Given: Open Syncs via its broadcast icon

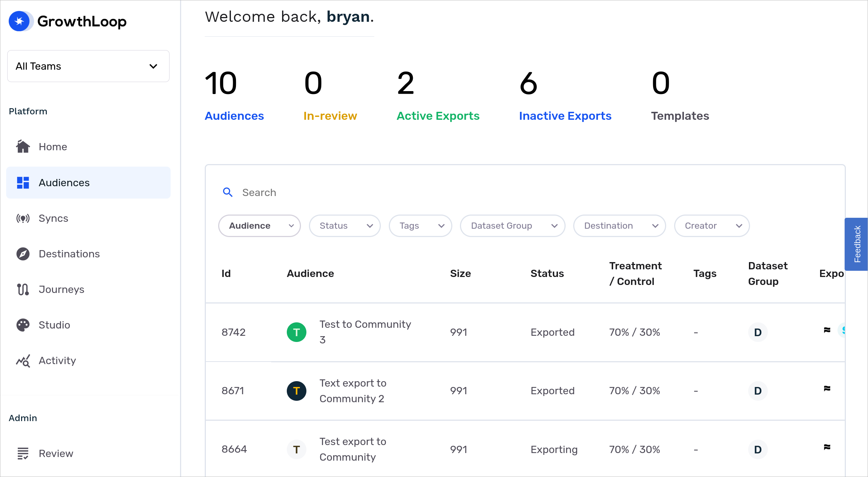Looking at the screenshot, I should (23, 218).
